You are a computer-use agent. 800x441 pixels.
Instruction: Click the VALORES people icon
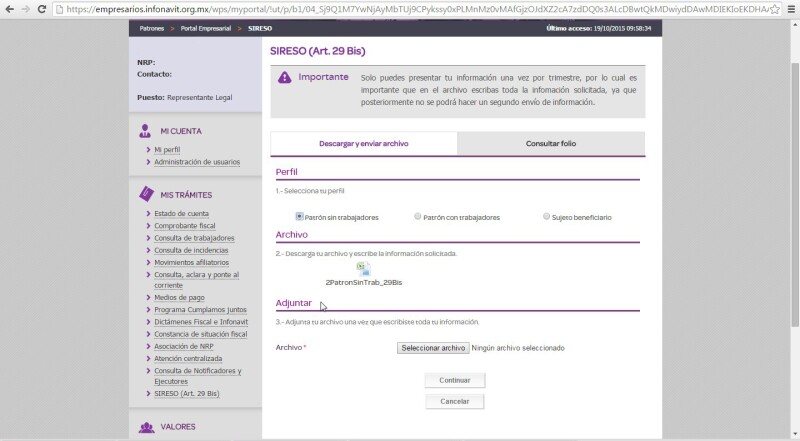click(x=146, y=427)
